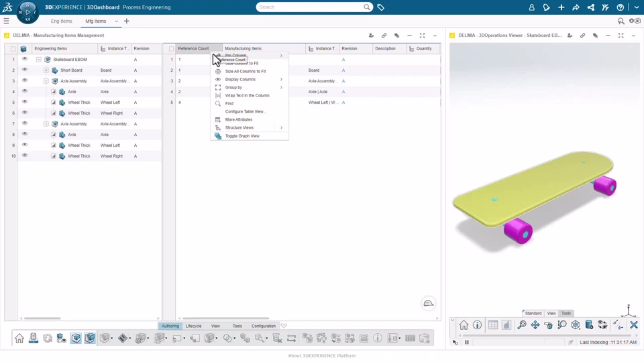Open the tag icon beside search
The height and width of the screenshot is (362, 644).
[381, 7]
